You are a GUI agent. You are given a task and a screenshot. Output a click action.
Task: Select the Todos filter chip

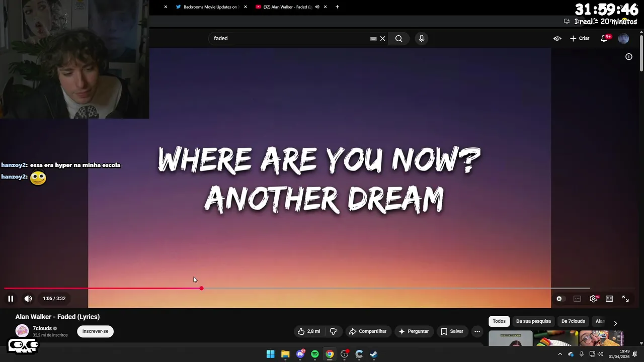(499, 321)
